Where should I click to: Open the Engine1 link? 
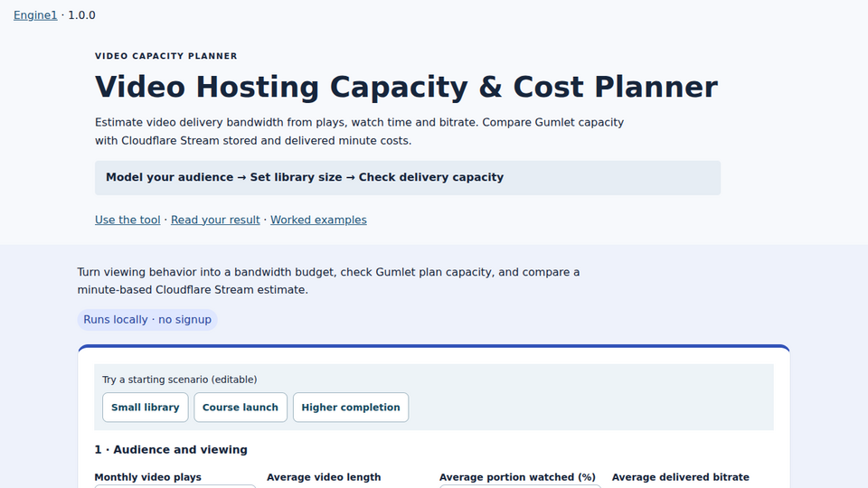pos(35,15)
